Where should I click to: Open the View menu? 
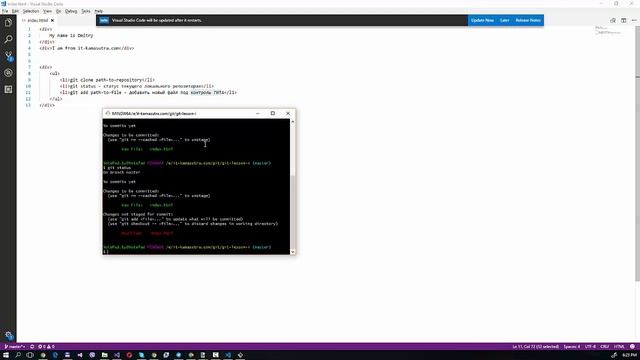[47, 11]
